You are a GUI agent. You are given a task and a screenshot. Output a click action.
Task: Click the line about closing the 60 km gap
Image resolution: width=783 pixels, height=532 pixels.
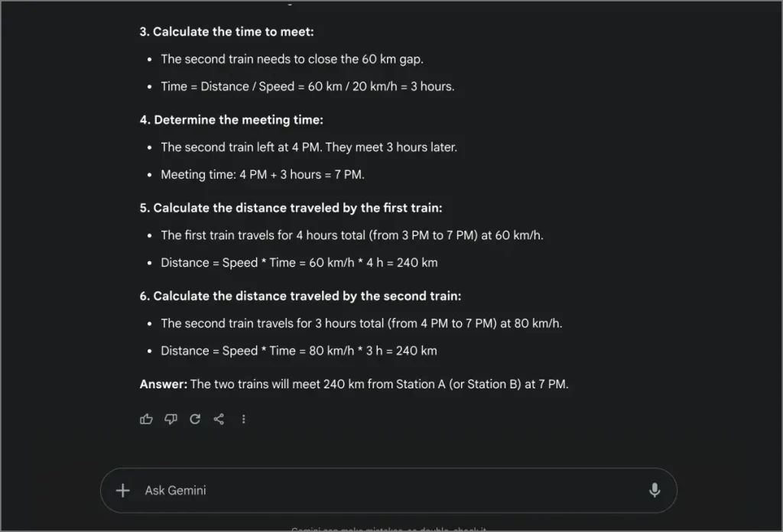(291, 59)
